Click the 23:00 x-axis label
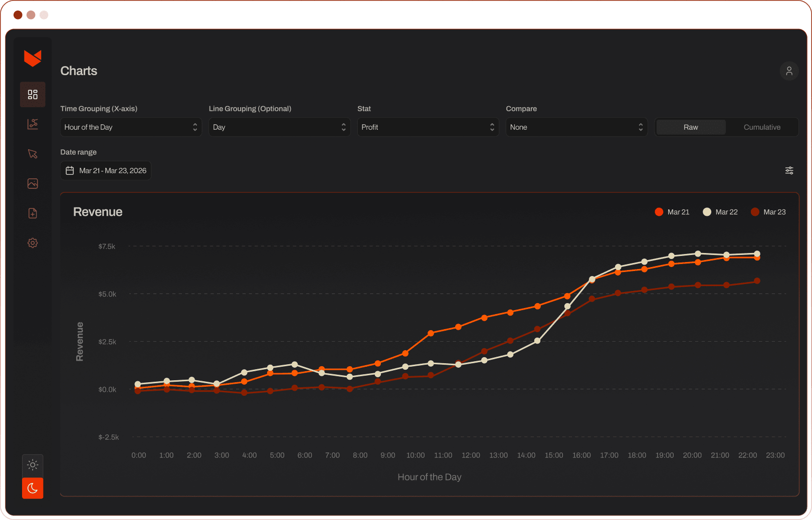This screenshot has width=812, height=520. tap(775, 455)
